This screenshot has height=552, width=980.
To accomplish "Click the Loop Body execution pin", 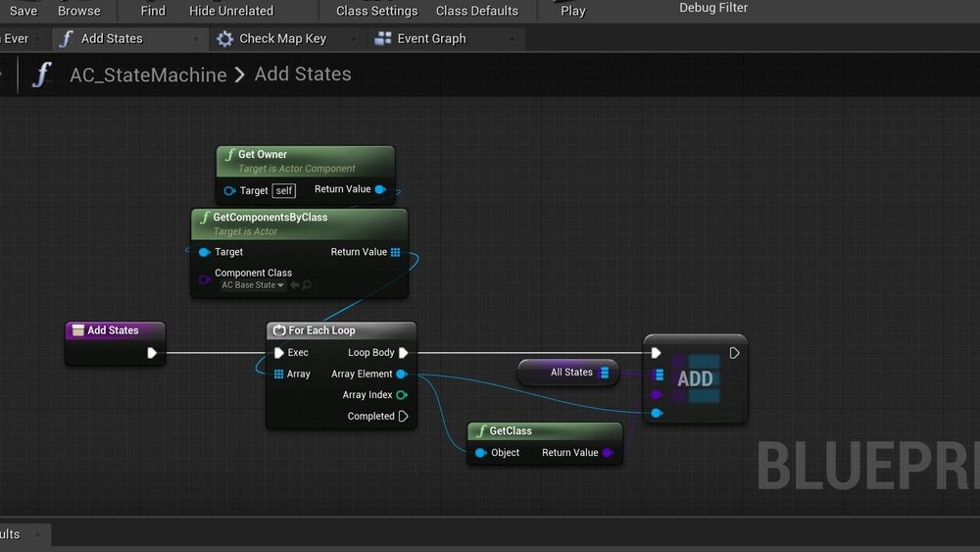I will pyautogui.click(x=403, y=353).
